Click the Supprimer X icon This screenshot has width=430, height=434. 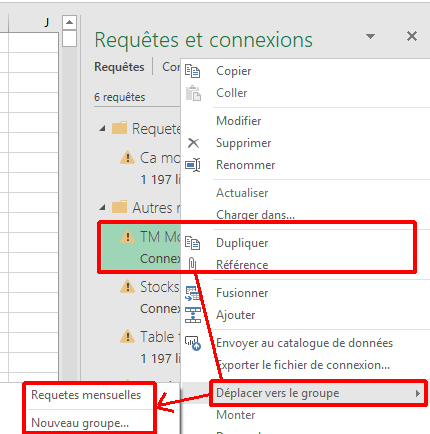pyautogui.click(x=193, y=143)
